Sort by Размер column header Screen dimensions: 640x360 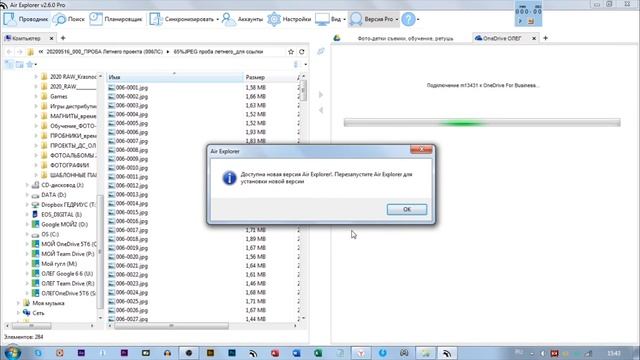[x=270, y=77]
